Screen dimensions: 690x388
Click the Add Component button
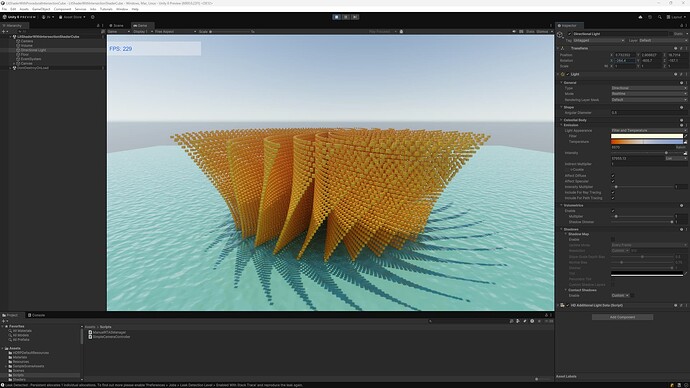click(x=622, y=317)
